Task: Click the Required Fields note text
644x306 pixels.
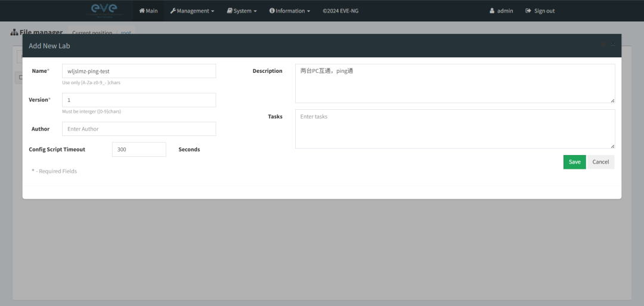Action: 54,171
